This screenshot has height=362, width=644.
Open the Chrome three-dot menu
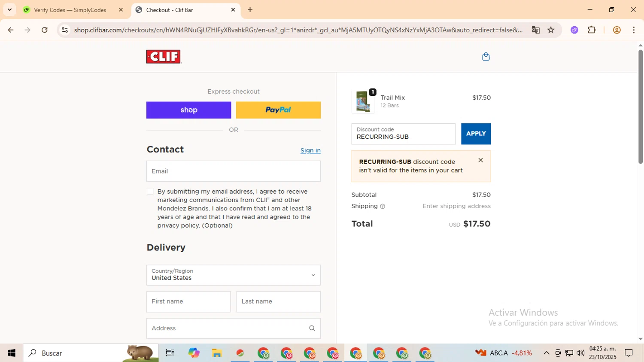coord(634,30)
